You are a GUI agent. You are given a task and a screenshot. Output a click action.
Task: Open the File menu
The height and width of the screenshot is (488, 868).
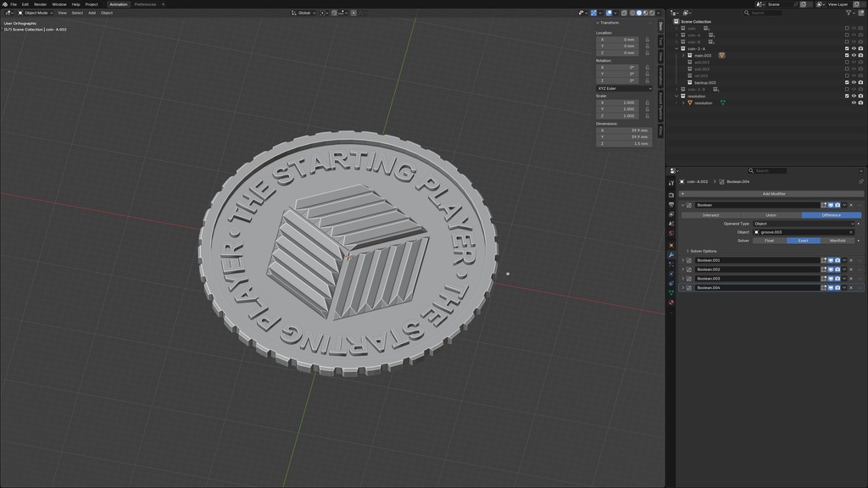pyautogui.click(x=14, y=4)
